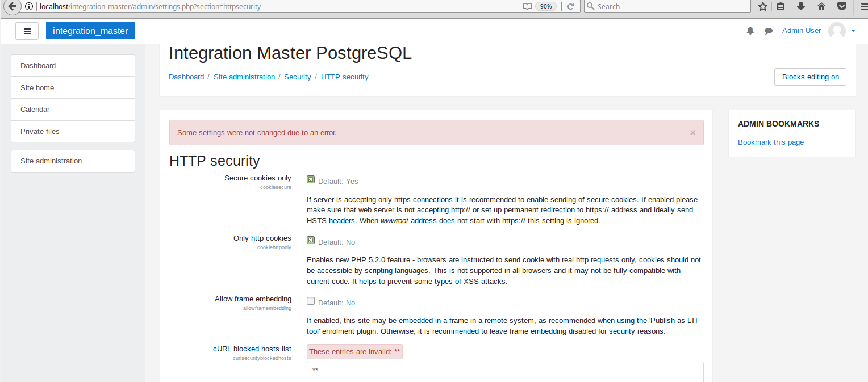Reload the page with refresh icon

point(570,6)
